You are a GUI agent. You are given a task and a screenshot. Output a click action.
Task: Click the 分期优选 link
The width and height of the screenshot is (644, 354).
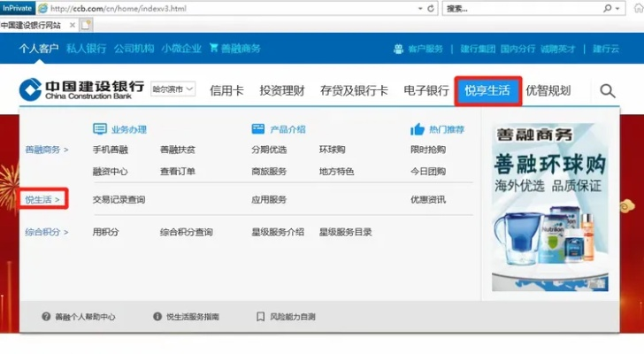pyautogui.click(x=269, y=150)
